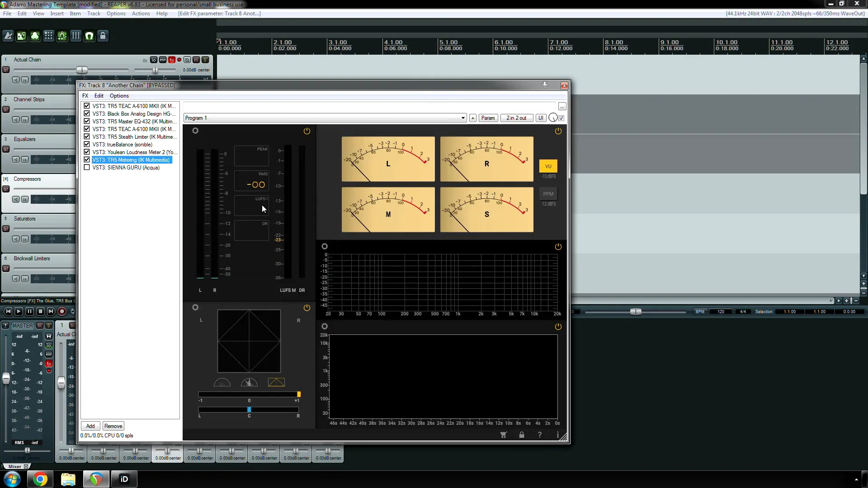Open plugin info icon

[558, 435]
